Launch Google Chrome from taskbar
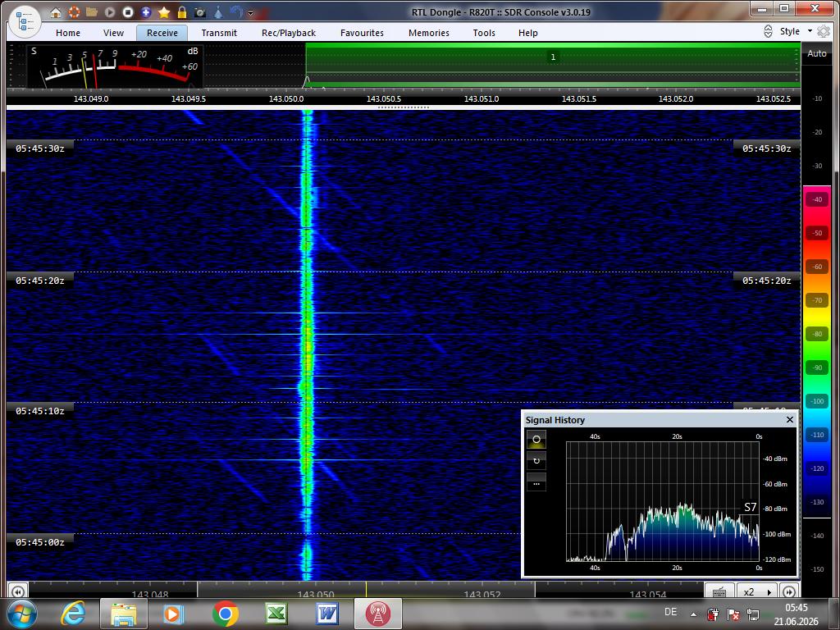 [x=225, y=614]
